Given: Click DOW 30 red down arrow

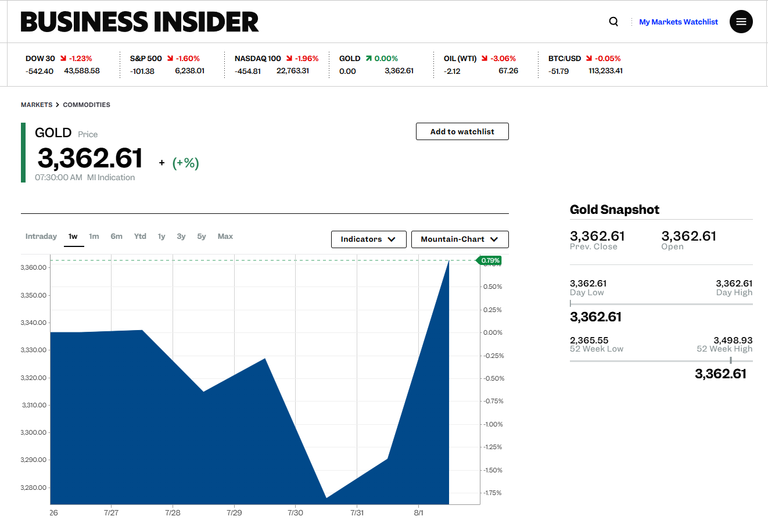Looking at the screenshot, I should pyautogui.click(x=63, y=58).
